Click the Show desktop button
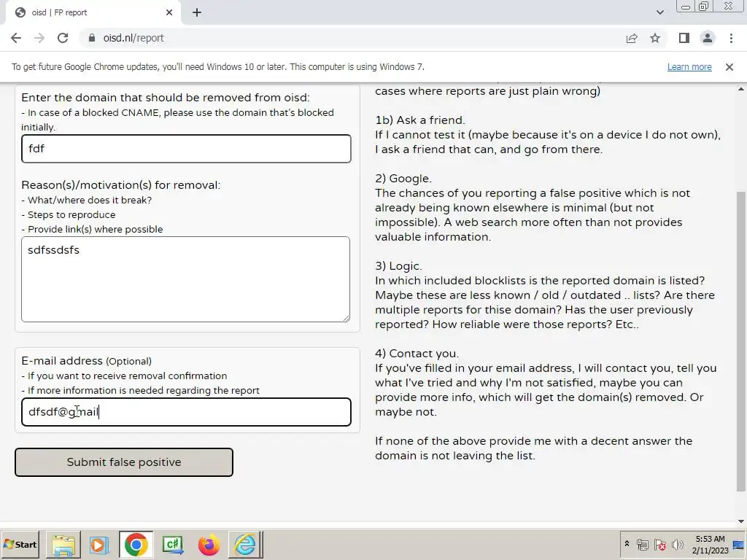Viewport: 747px width, 560px height. (740, 544)
